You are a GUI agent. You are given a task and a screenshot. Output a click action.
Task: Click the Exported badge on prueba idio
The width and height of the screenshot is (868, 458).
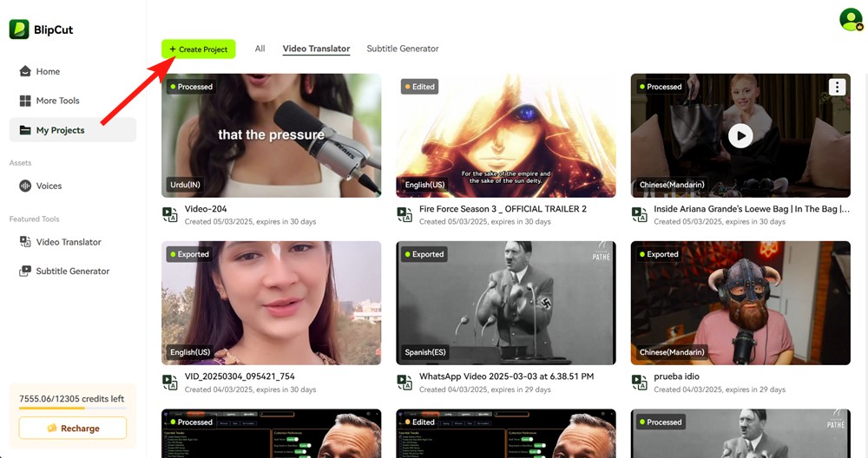(x=660, y=254)
